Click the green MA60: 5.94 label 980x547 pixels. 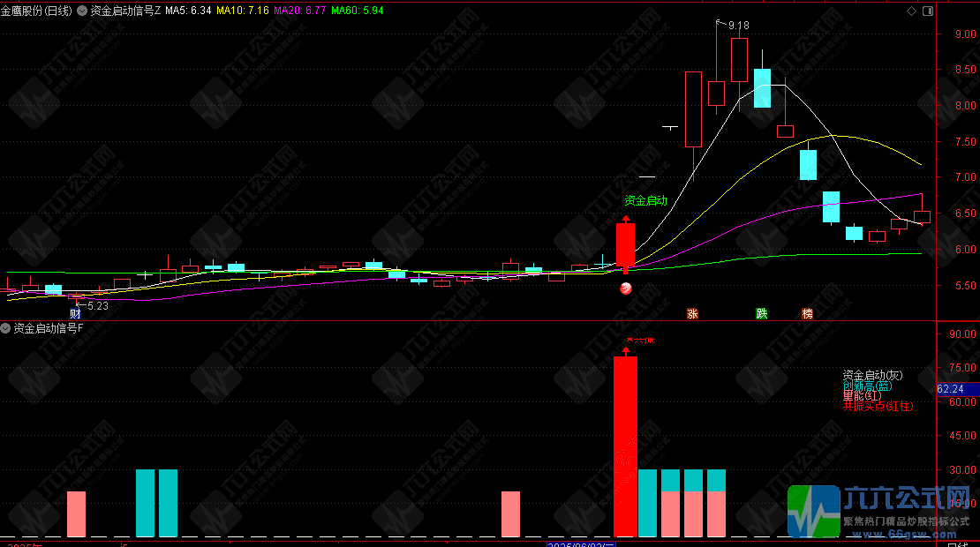(358, 11)
